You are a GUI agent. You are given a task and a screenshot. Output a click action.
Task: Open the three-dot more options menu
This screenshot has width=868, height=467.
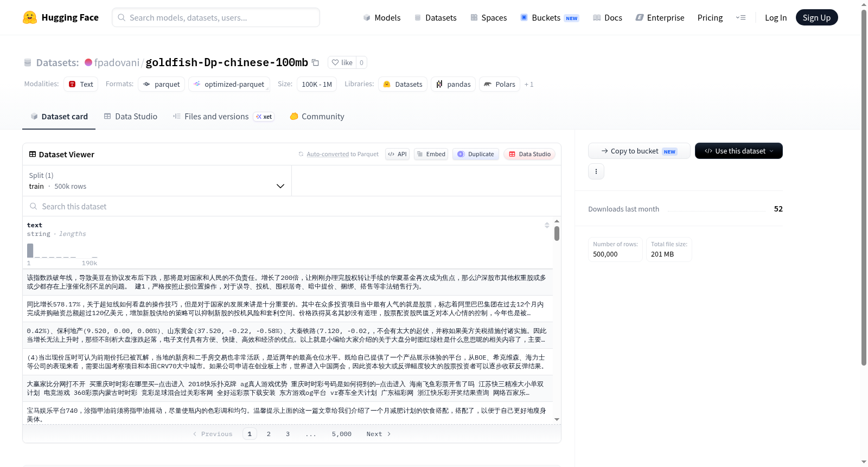(x=596, y=171)
